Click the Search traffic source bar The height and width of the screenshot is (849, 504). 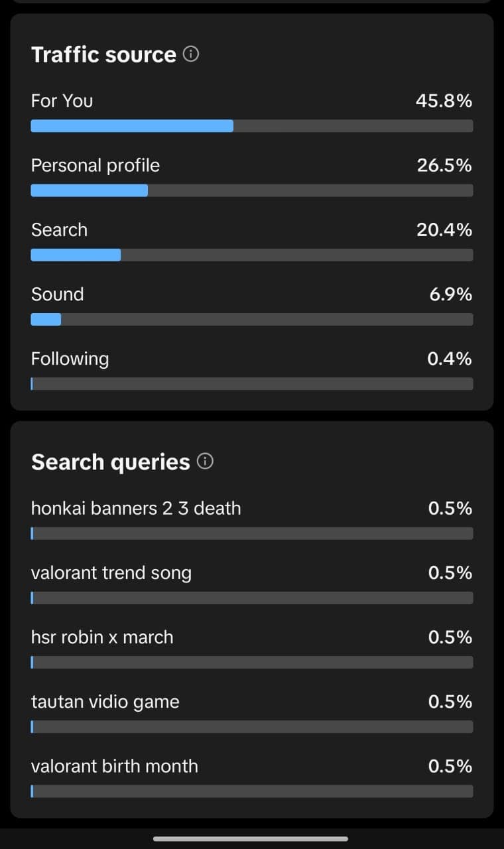tap(252, 255)
